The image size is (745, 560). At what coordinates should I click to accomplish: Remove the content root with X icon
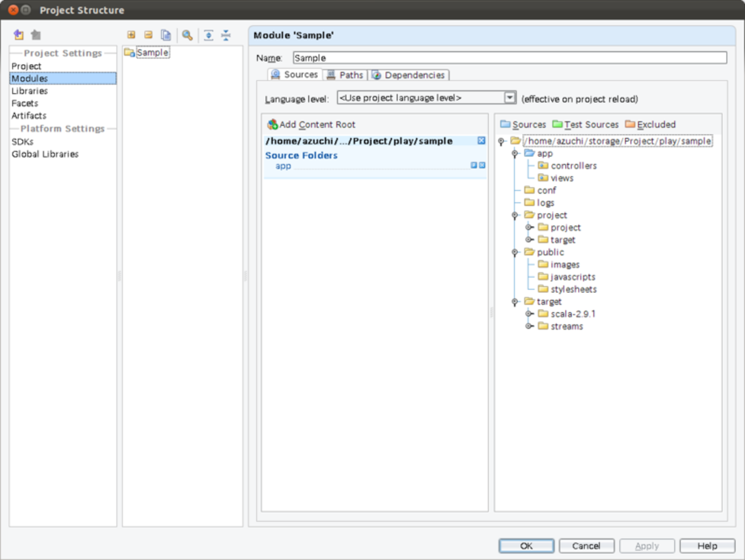(x=481, y=140)
